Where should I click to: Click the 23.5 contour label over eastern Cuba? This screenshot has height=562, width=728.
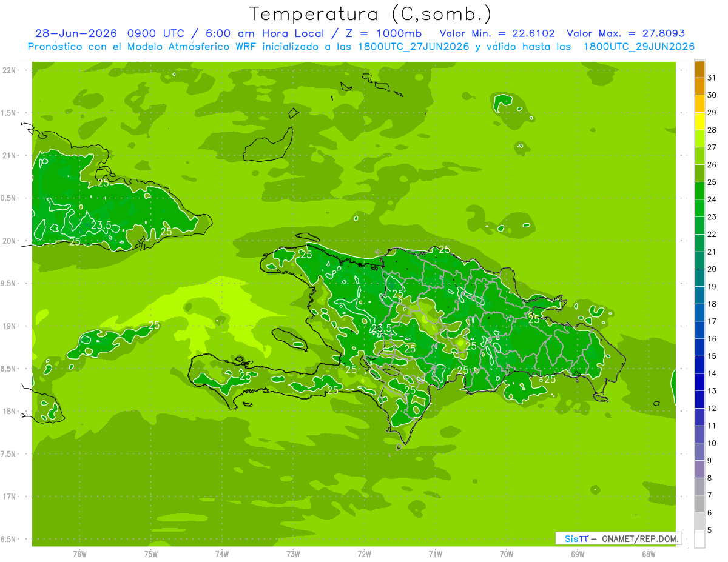click(101, 226)
